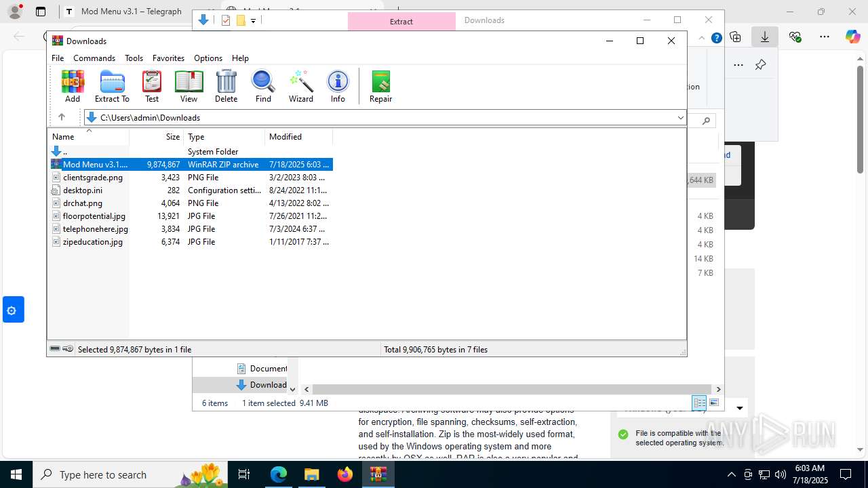This screenshot has height=488, width=868.
Task: Open the View toolbar icon
Action: click(189, 86)
